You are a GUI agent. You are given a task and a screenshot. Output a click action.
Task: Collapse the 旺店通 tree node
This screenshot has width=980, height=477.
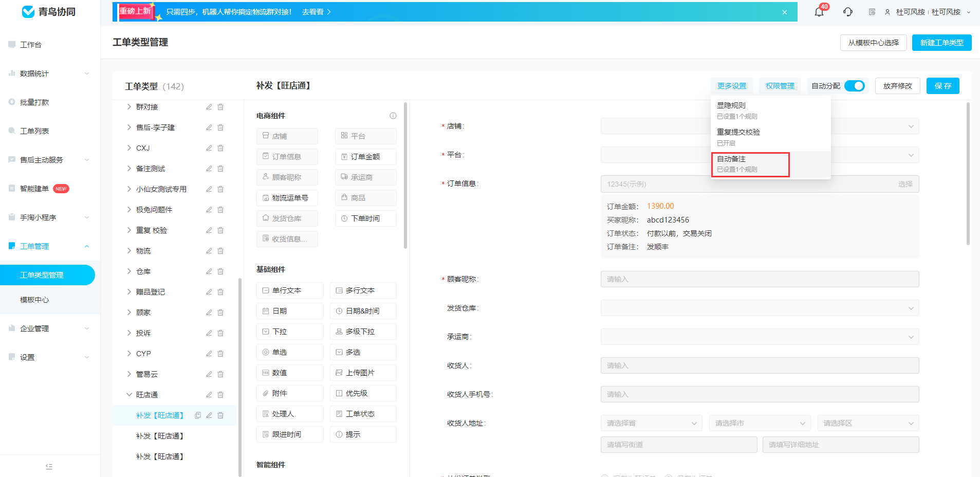(129, 395)
